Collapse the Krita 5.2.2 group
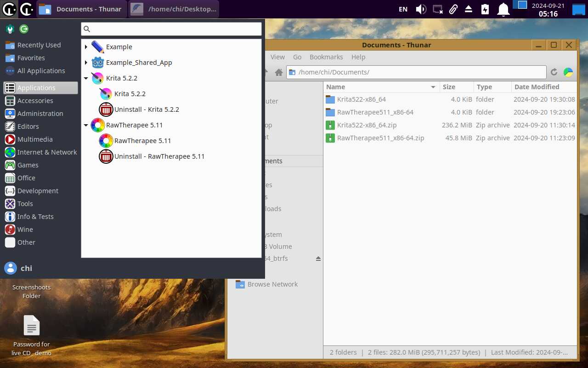The height and width of the screenshot is (368, 588). click(86, 78)
